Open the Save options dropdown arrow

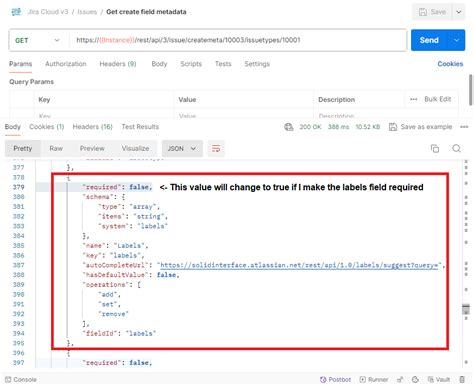pos(459,12)
